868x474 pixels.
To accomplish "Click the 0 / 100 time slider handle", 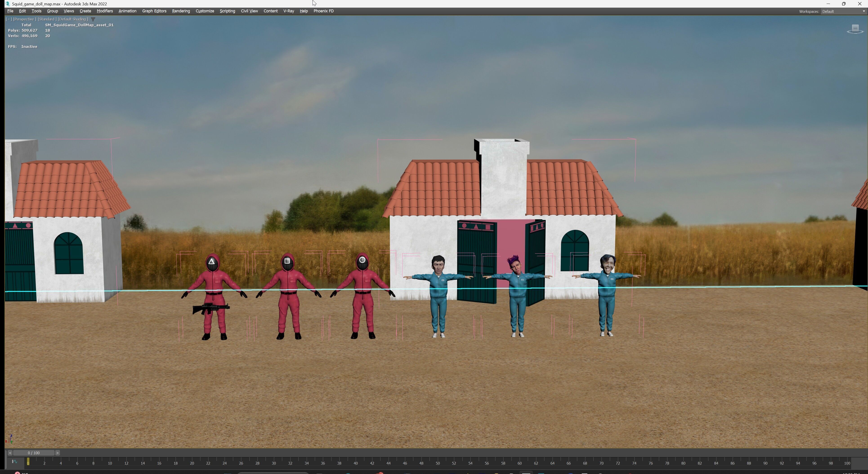I will click(34, 453).
